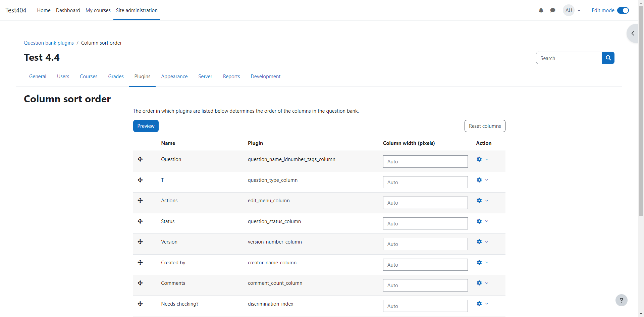The height and width of the screenshot is (317, 644).
Task: Click the move handle for Needs checking? row
Action: click(x=140, y=304)
